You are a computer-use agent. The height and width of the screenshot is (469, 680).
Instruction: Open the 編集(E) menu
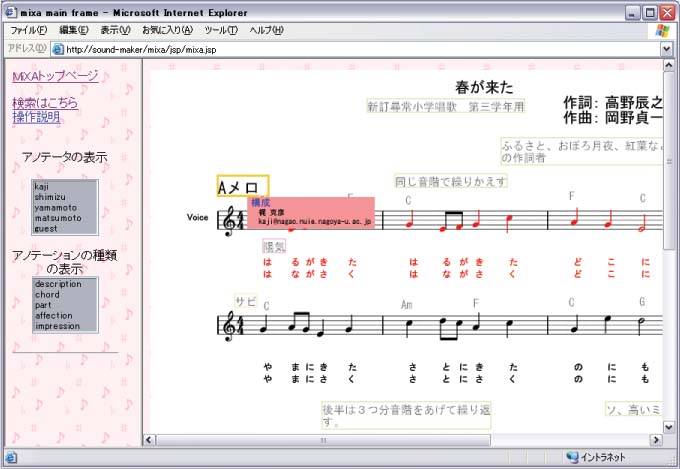click(73, 30)
